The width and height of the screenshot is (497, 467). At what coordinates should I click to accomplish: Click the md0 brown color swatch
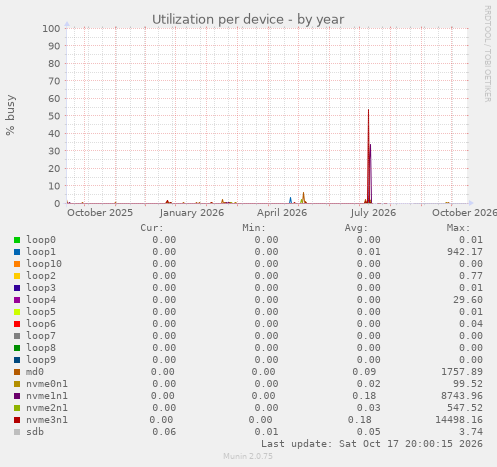17,372
